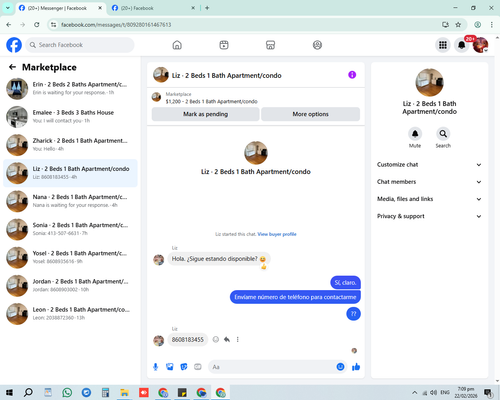Viewport: 500px width, 400px height.
Task: Expand Customize chat section
Action: click(x=429, y=165)
